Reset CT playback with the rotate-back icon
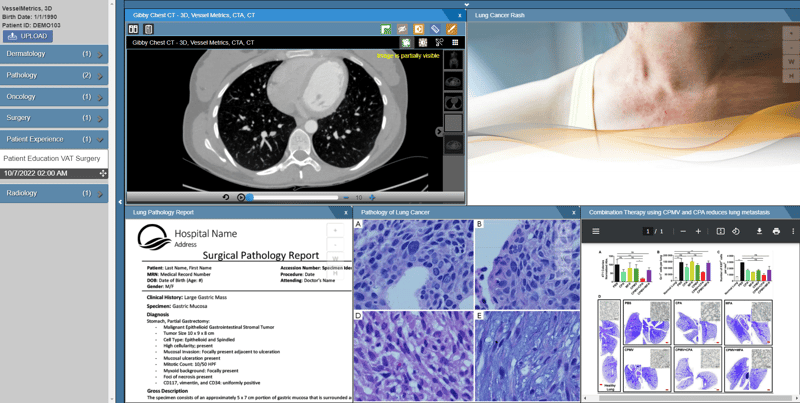 tap(226, 197)
